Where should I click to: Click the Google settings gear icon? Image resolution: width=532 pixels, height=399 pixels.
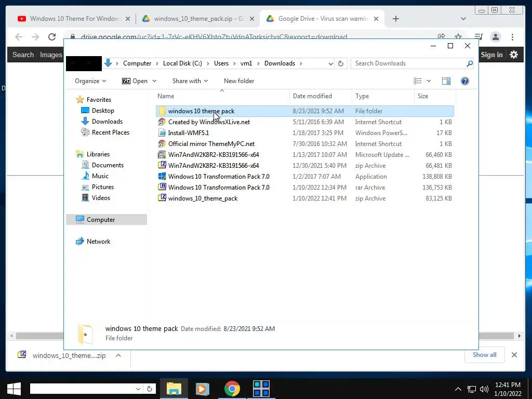pyautogui.click(x=514, y=55)
